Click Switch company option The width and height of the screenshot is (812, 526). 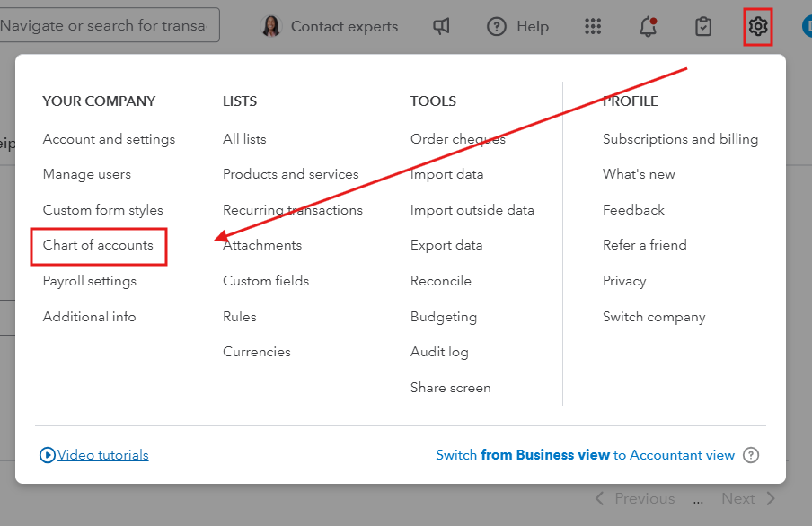click(x=654, y=317)
